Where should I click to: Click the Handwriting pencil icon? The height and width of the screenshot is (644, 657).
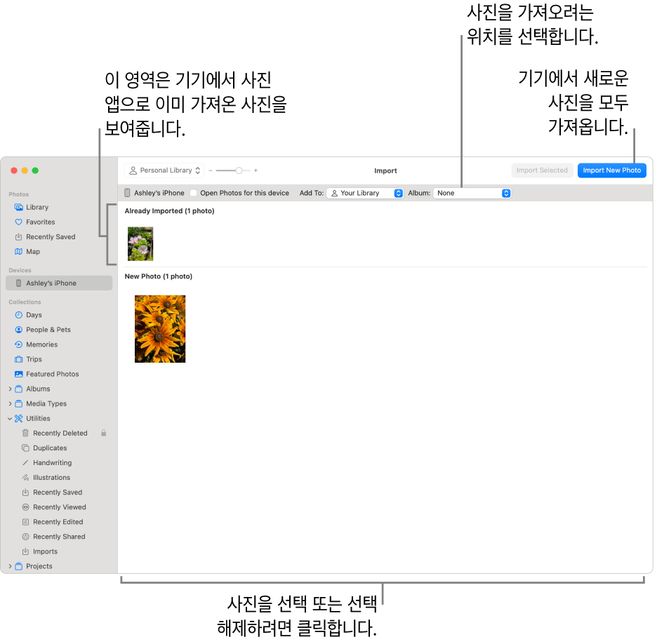click(25, 464)
